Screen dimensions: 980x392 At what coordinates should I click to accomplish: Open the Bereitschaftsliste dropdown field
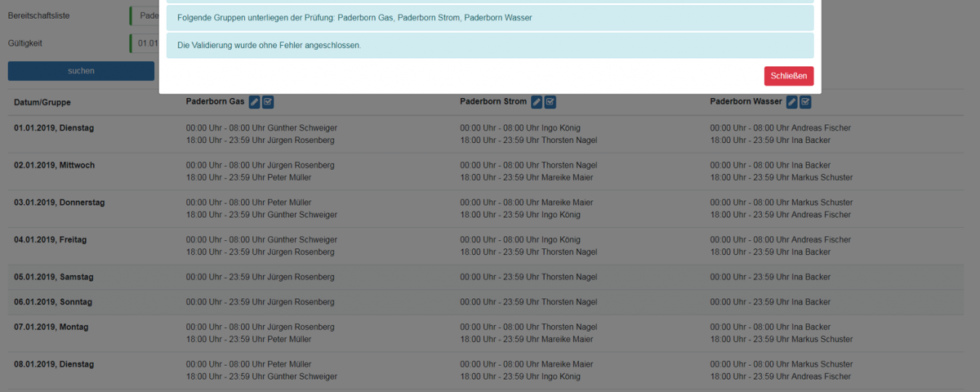[x=145, y=16]
